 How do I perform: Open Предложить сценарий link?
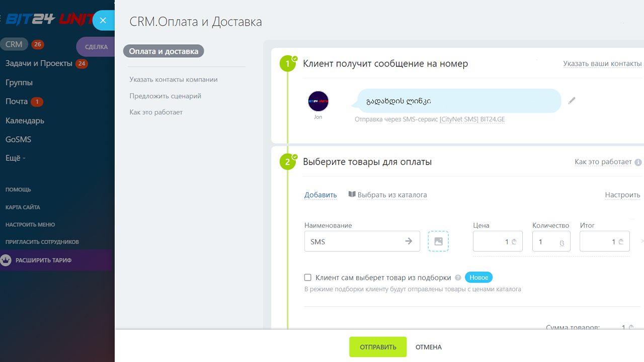pyautogui.click(x=166, y=96)
